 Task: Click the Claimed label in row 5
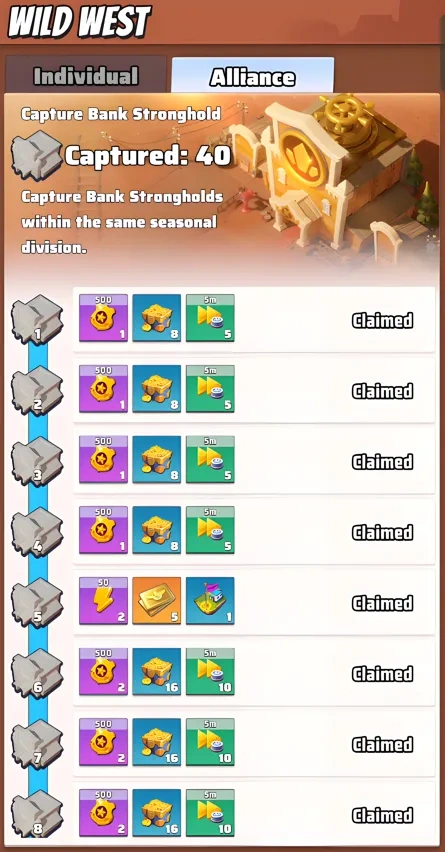383,603
